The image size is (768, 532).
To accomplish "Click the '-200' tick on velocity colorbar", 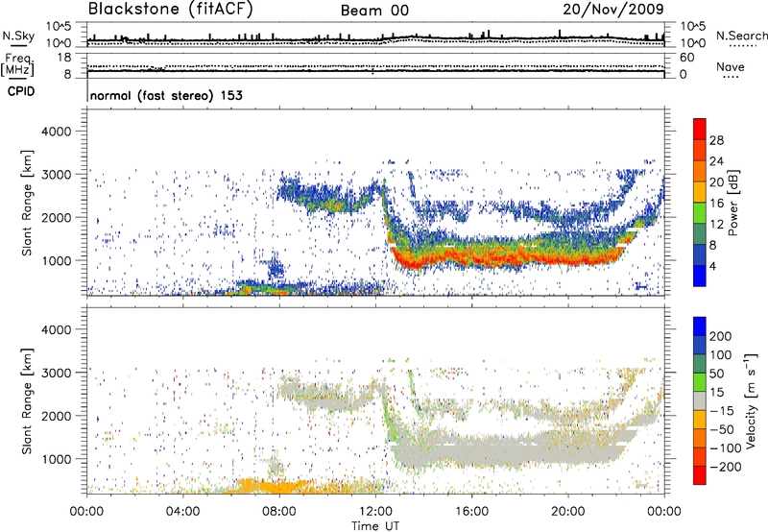I will 725,467.
